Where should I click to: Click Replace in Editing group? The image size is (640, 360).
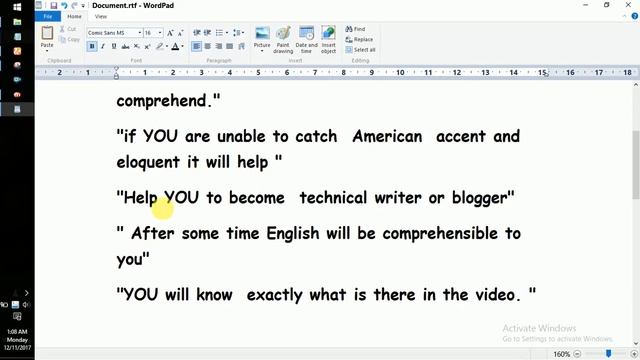359,40
